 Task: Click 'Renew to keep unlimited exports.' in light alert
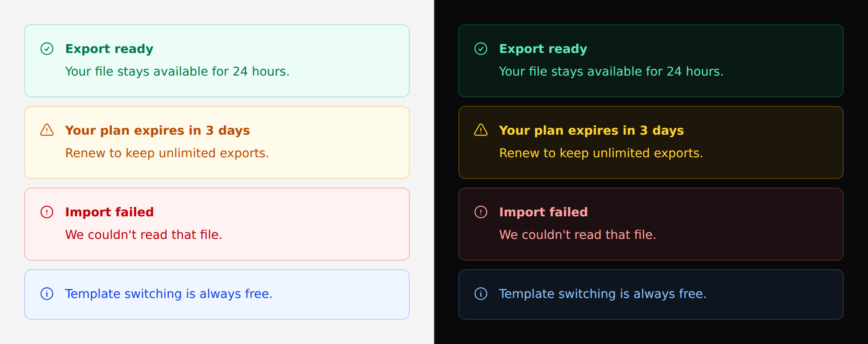point(167,153)
